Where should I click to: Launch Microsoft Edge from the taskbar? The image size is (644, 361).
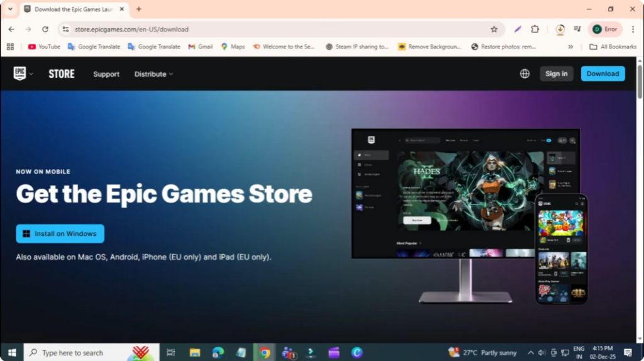click(x=218, y=352)
